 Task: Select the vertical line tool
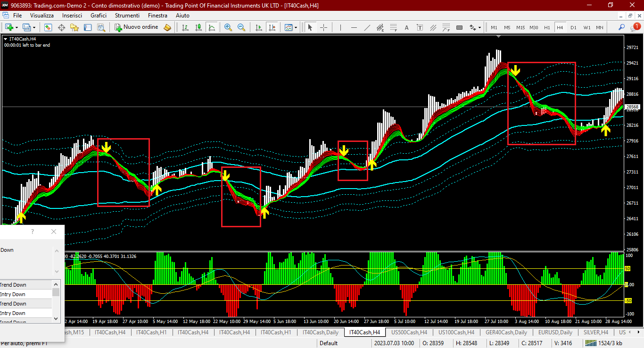tap(340, 27)
